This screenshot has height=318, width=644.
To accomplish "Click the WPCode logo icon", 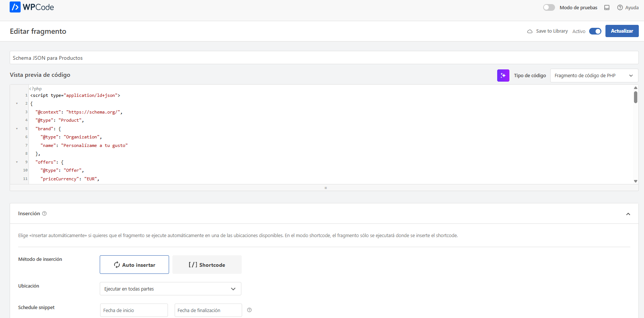I will [15, 7].
